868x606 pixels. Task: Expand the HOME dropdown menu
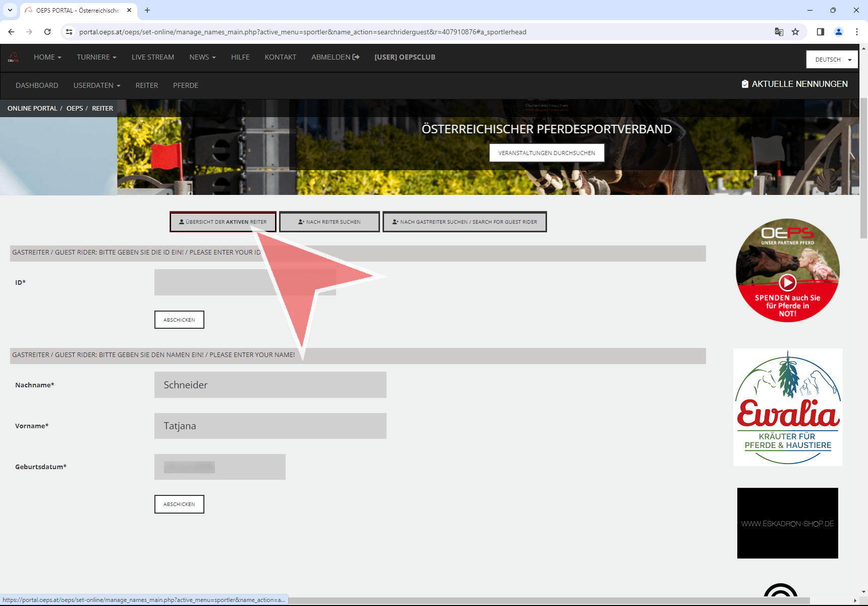point(47,57)
